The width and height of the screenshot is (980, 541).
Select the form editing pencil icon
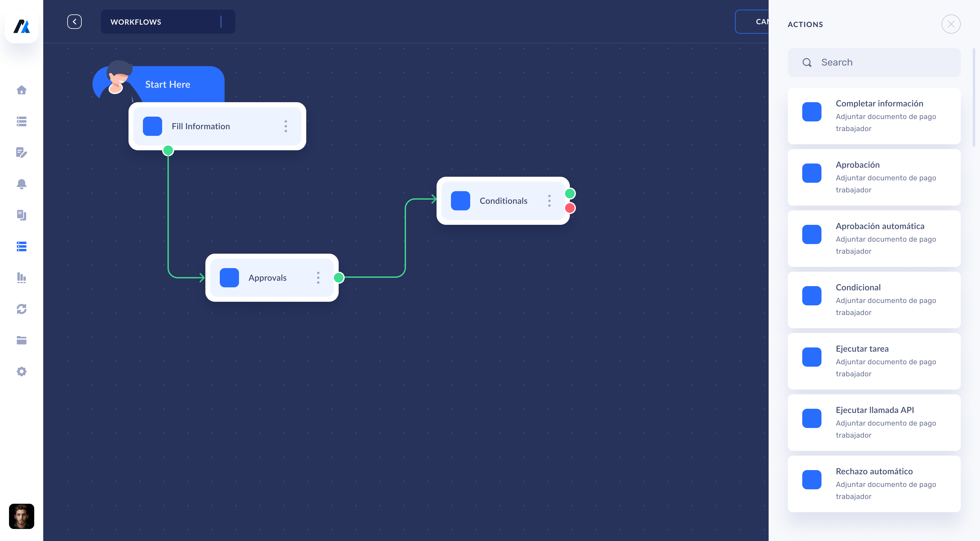22,153
